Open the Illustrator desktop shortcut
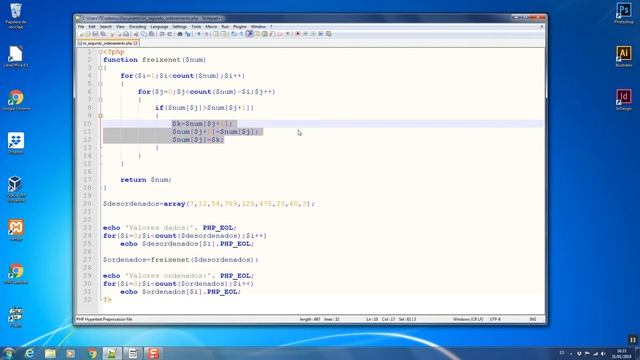The image size is (640, 360). click(624, 56)
